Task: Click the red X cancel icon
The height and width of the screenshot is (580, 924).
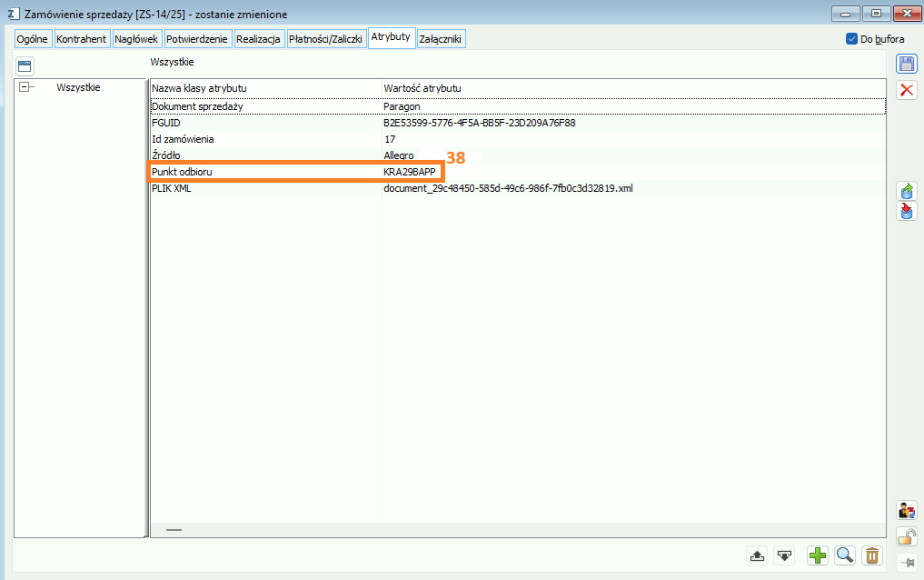Action: 906,89
